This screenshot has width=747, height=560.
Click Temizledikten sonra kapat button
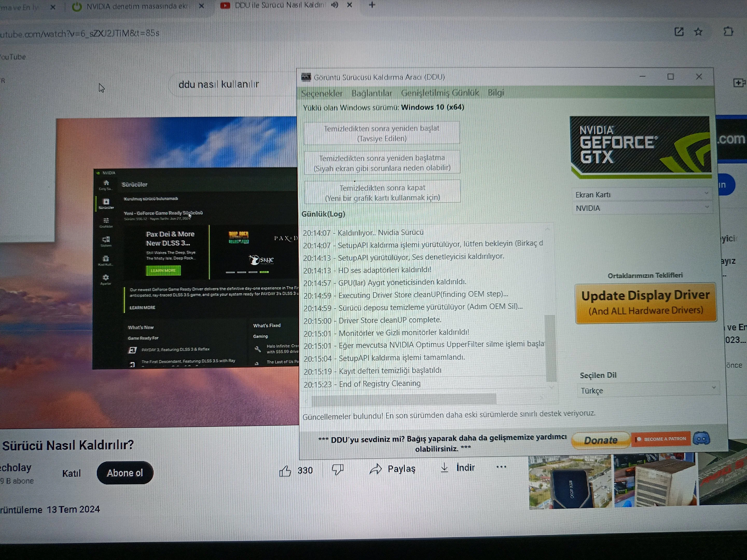pos(382,192)
